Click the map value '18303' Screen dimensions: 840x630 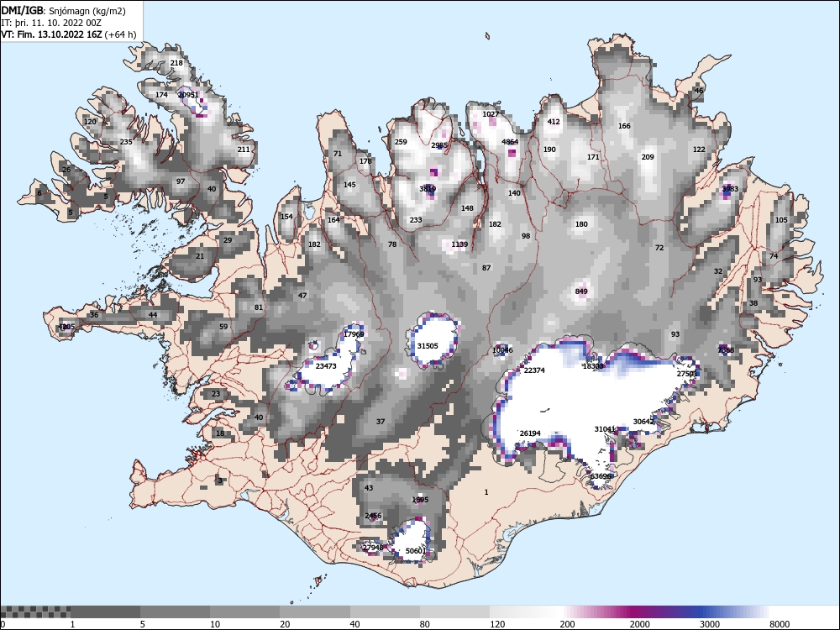(593, 366)
